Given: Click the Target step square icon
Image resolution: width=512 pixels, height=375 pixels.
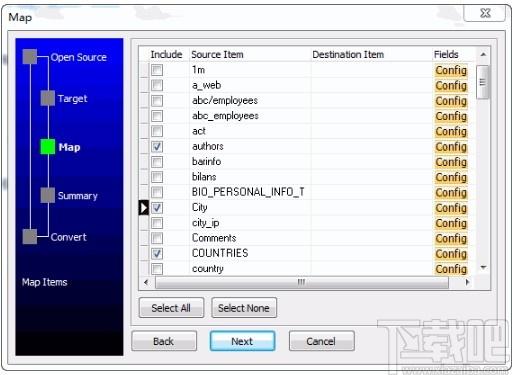Looking at the screenshot, I should [48, 98].
